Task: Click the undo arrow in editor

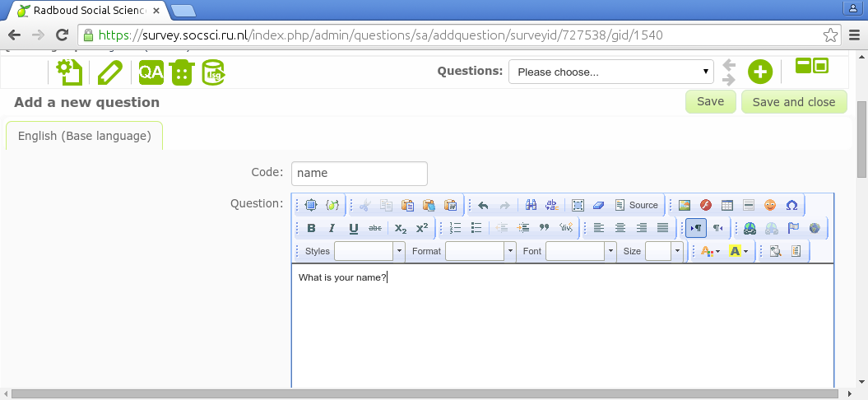Action: point(483,205)
